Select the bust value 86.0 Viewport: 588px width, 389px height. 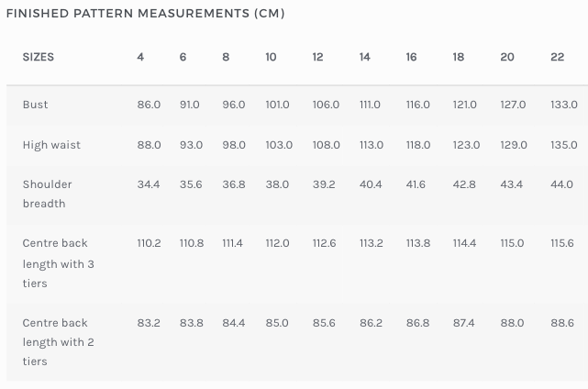click(149, 105)
